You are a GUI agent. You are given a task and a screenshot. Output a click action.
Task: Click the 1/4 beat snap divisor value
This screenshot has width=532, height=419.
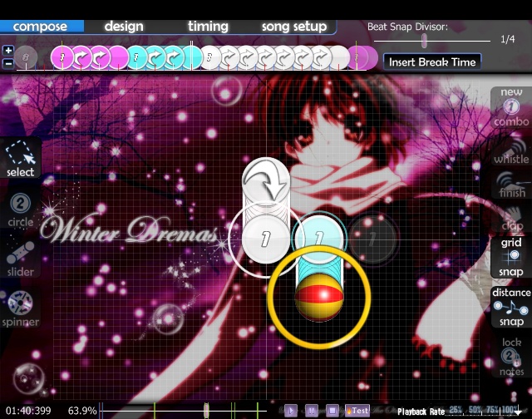508,39
